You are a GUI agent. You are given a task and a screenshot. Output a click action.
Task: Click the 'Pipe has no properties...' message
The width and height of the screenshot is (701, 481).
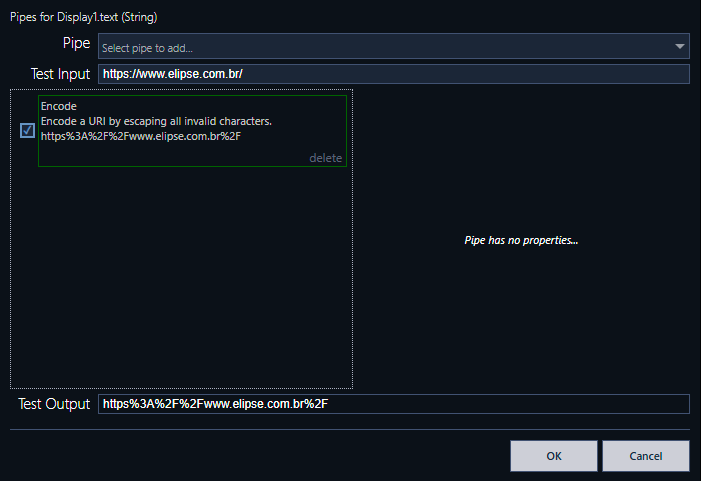pos(522,241)
